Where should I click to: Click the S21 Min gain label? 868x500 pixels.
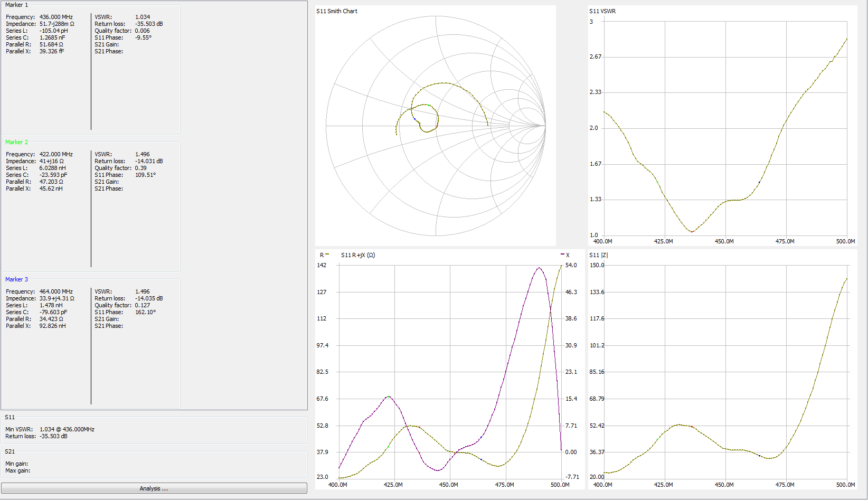(x=16, y=464)
